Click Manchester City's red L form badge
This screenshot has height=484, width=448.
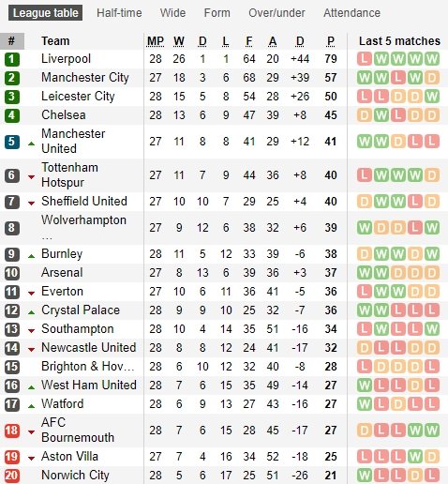(398, 78)
